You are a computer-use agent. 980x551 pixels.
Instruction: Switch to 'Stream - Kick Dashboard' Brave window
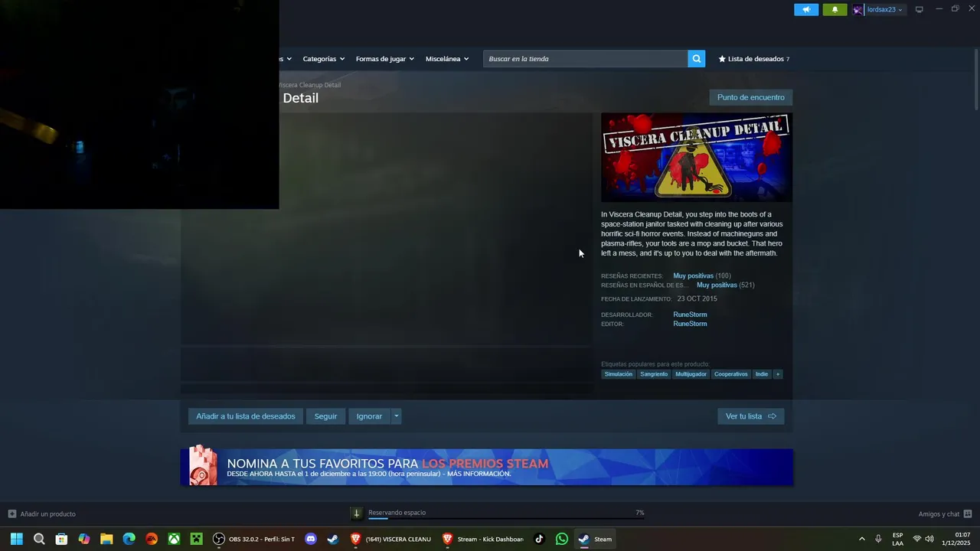(483, 539)
